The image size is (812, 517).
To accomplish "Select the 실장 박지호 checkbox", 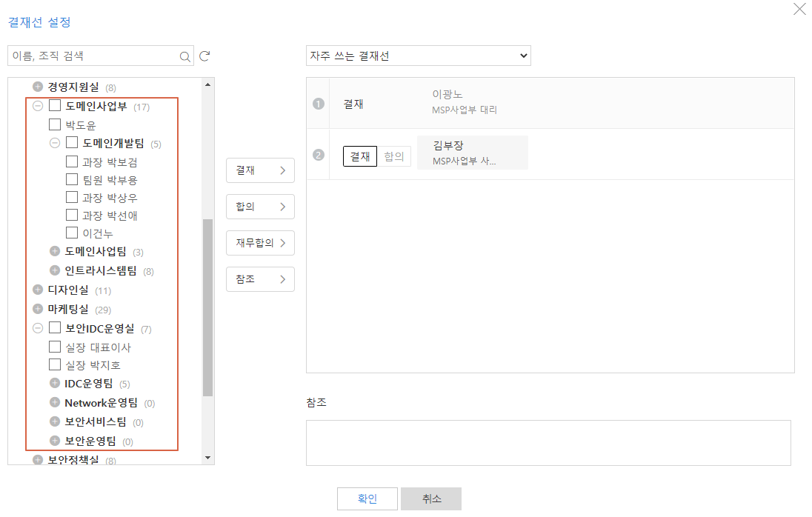I will 55,364.
